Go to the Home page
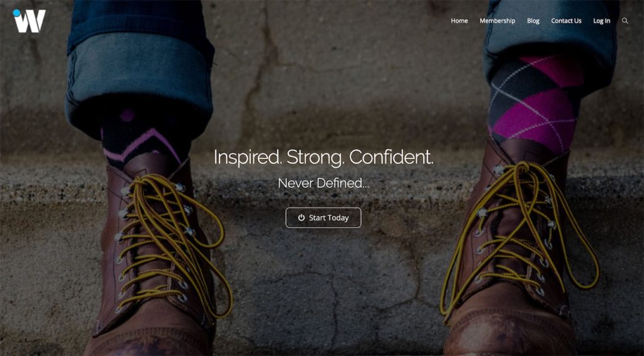This screenshot has width=644, height=356. pos(459,21)
